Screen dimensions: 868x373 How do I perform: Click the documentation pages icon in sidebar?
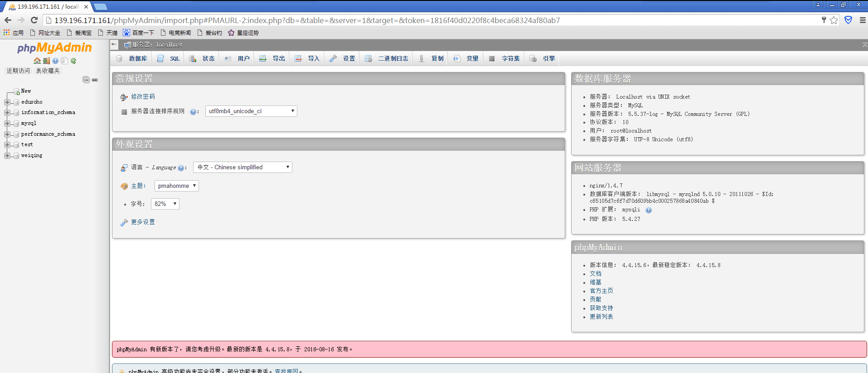64,61
